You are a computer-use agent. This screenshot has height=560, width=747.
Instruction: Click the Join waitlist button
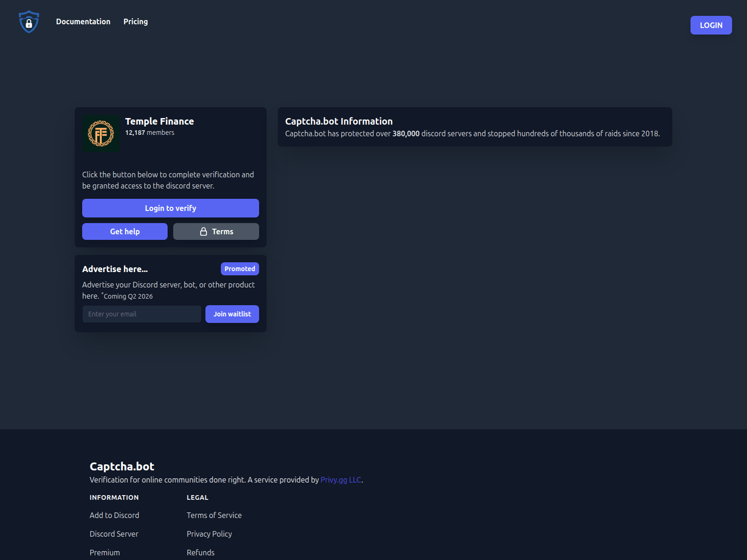click(232, 314)
